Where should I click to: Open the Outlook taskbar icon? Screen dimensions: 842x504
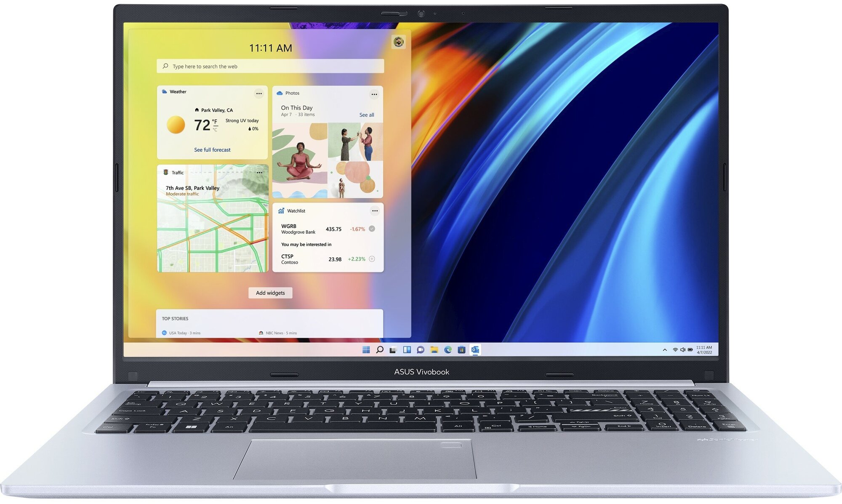point(474,349)
